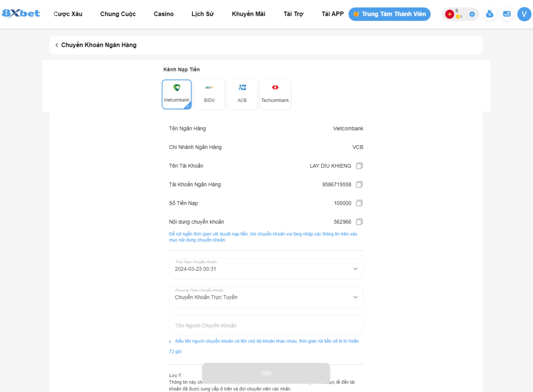Click the Tên Người Chuyển Khoản field

pyautogui.click(x=266, y=325)
